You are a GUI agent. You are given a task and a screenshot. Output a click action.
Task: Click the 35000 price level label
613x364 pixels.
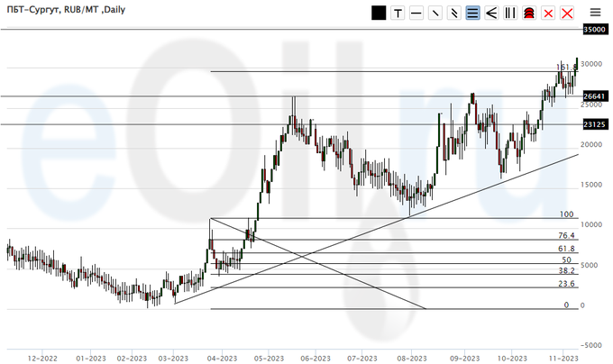click(593, 30)
